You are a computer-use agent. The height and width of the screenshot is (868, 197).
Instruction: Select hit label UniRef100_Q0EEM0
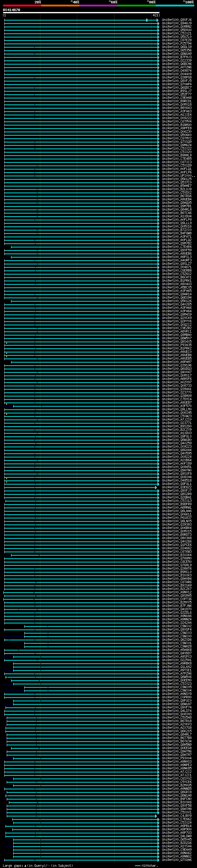click(x=177, y=680)
